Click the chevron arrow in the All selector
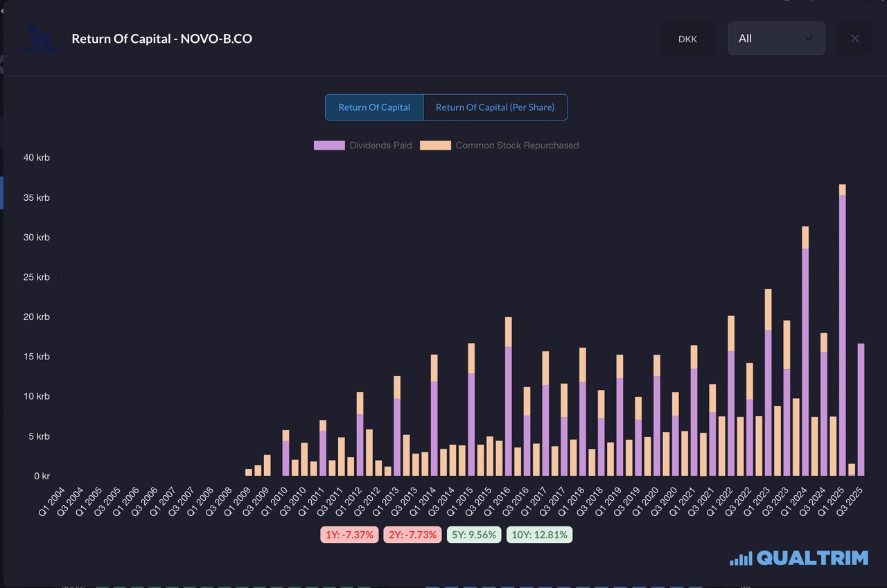The image size is (887, 588). point(808,39)
